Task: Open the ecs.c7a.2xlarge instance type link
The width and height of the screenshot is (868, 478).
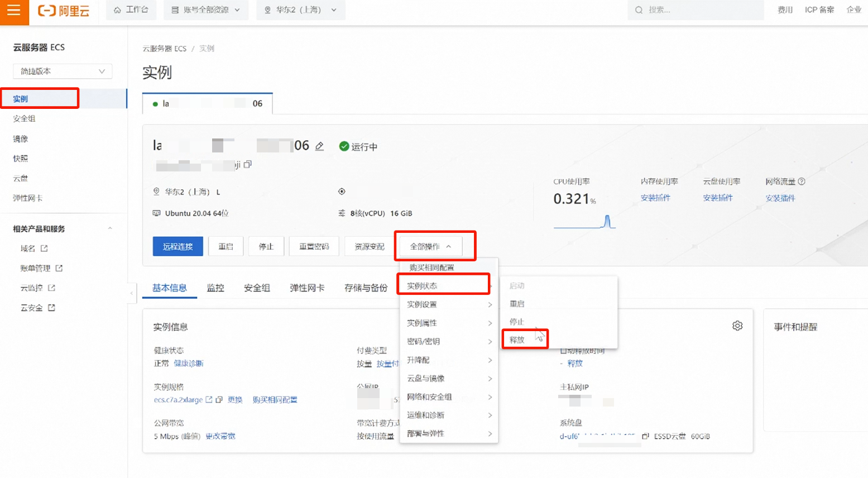Action: point(183,400)
